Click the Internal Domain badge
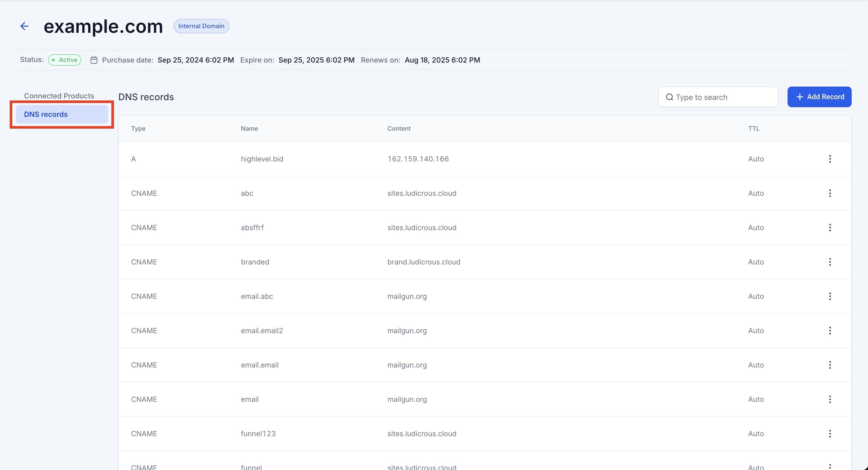868x470 pixels. click(201, 26)
